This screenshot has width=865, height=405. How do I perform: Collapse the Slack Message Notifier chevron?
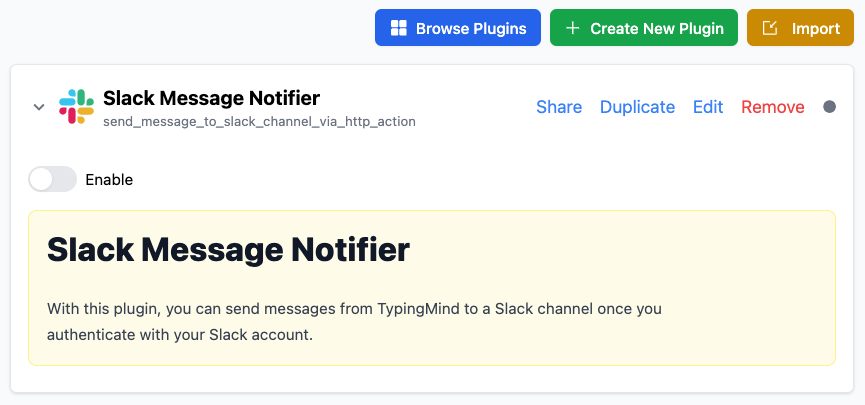tap(39, 107)
